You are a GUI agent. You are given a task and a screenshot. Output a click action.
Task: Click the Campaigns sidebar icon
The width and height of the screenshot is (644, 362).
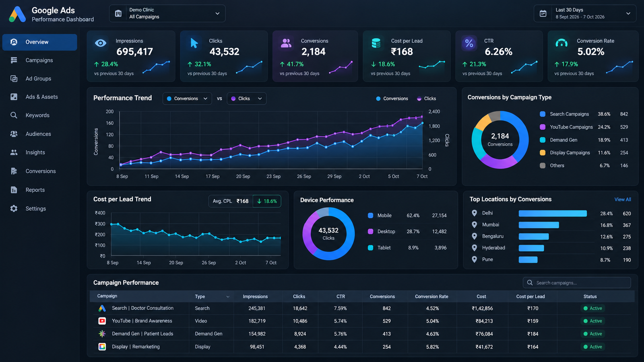pyautogui.click(x=14, y=60)
